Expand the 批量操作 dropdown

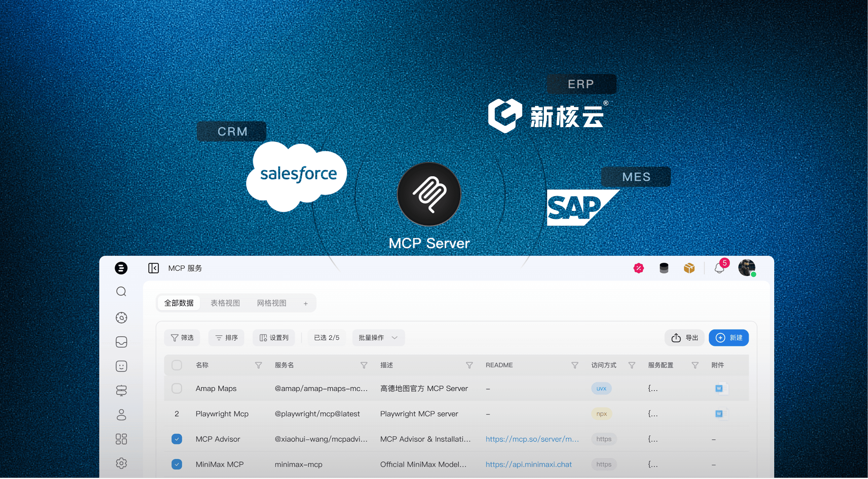coord(378,338)
